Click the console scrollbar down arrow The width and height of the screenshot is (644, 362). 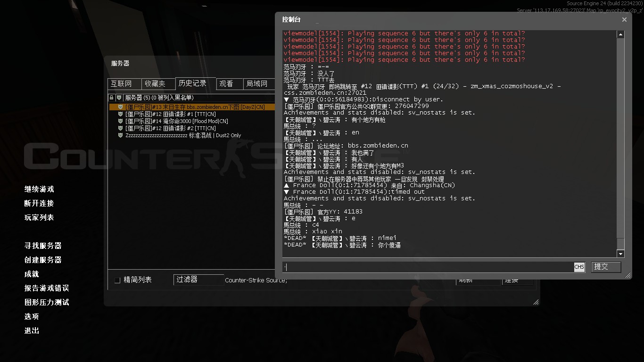[620, 254]
